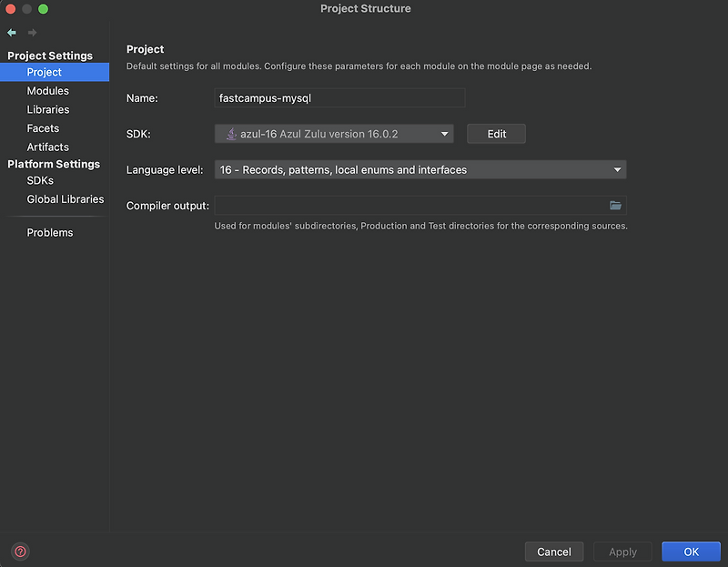Open the help question mark icon
Viewport: 728px width, 567px height.
pyautogui.click(x=19, y=552)
